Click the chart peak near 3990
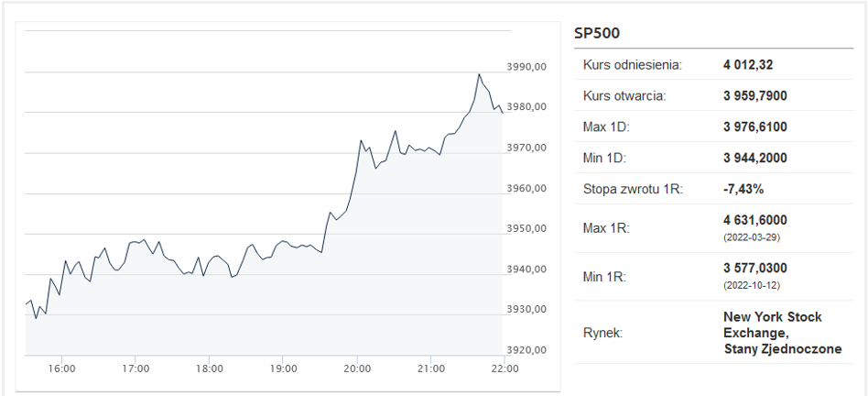The image size is (868, 396). [x=479, y=74]
